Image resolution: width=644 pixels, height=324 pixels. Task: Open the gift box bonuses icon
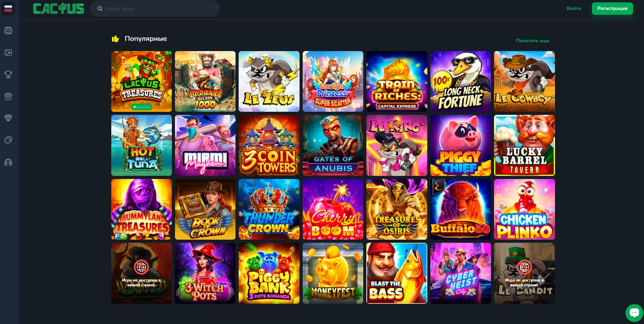[8, 96]
